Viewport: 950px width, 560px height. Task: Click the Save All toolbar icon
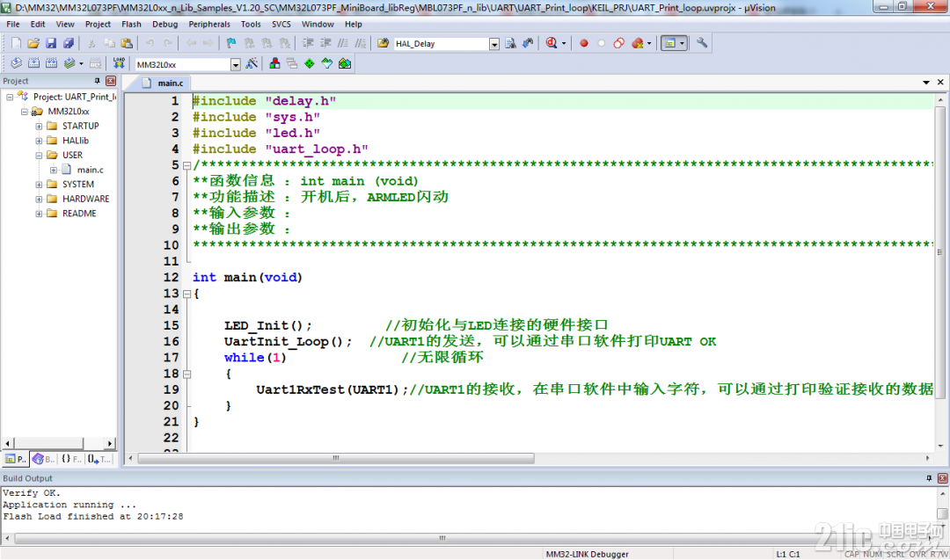(69, 44)
